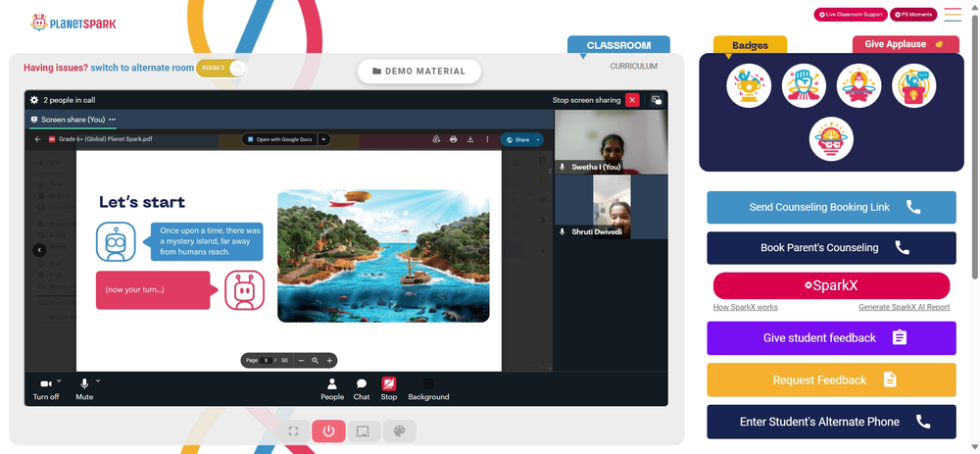Viewport: 980px width, 454px height.
Task: Select Swetha I (You) video tile
Action: 612,142
